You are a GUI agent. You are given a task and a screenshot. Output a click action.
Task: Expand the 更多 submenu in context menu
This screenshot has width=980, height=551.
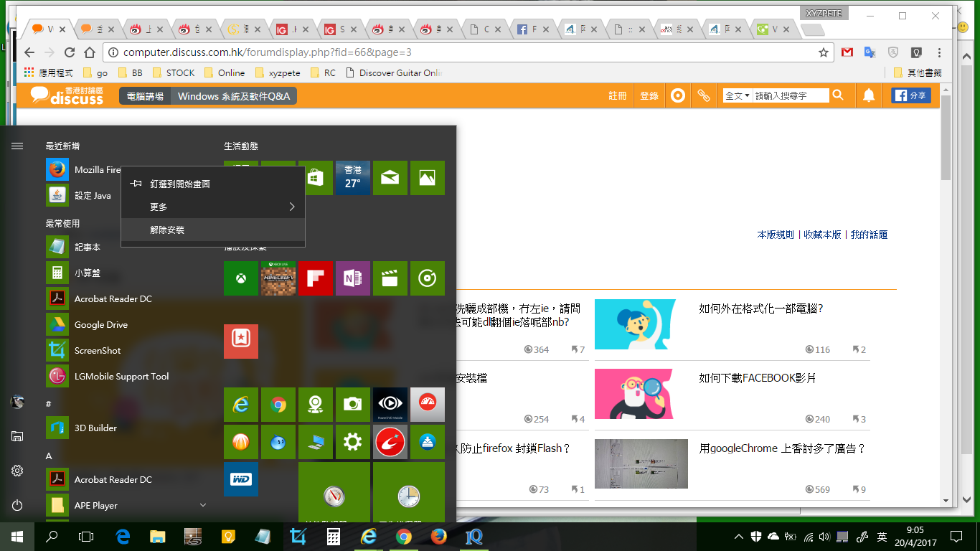213,207
